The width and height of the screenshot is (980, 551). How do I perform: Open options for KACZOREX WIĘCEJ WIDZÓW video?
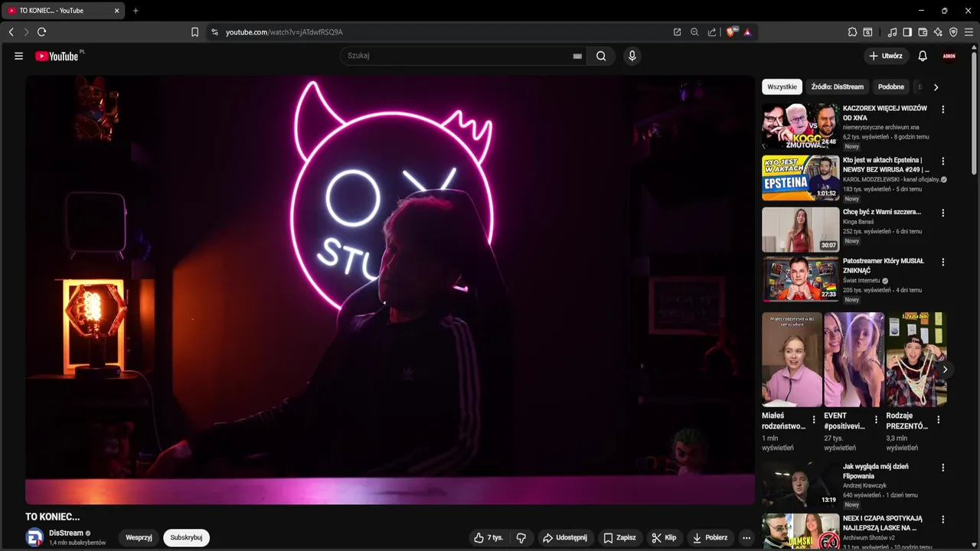942,109
